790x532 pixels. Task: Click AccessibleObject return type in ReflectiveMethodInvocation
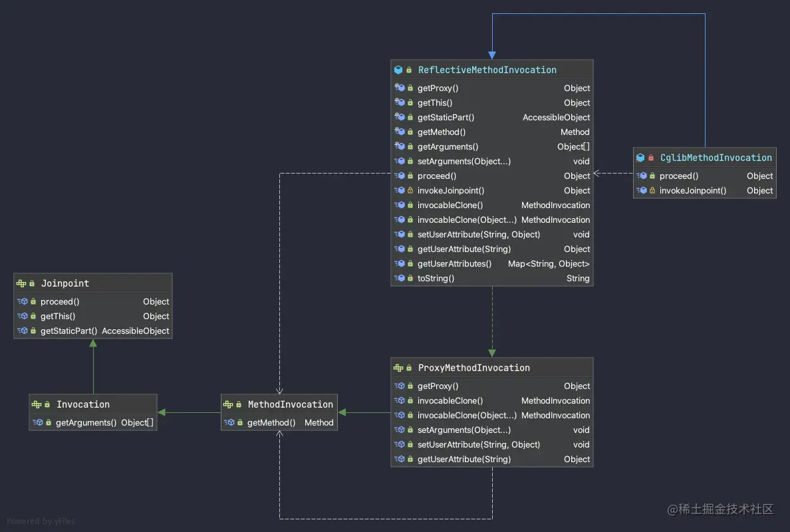coord(556,118)
